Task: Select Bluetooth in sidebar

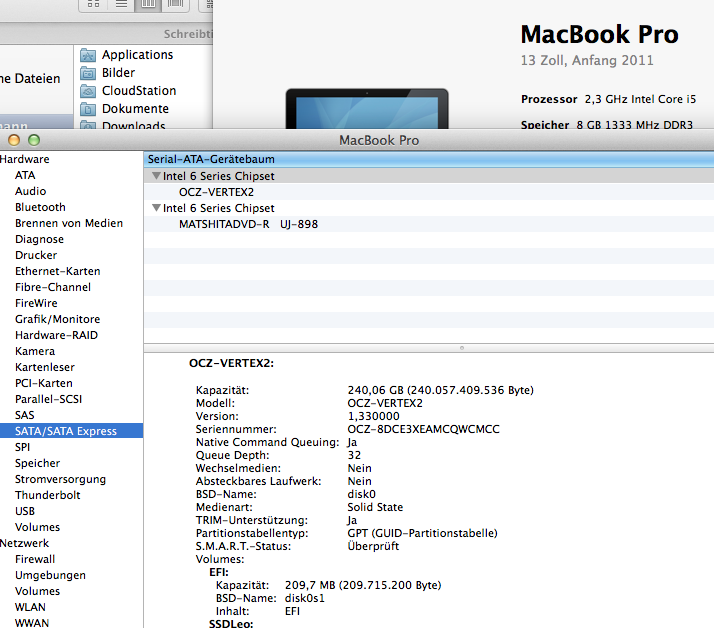Action: point(40,207)
